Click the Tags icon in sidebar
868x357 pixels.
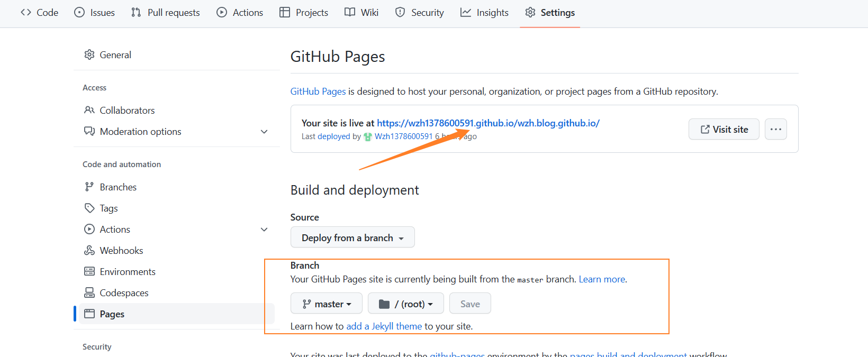pos(89,208)
